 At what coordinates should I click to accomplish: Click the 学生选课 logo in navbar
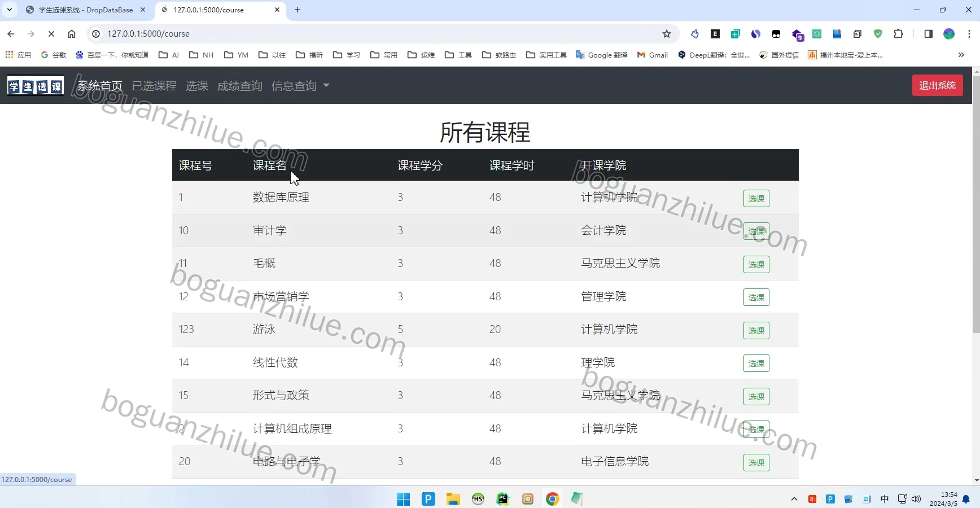click(36, 86)
